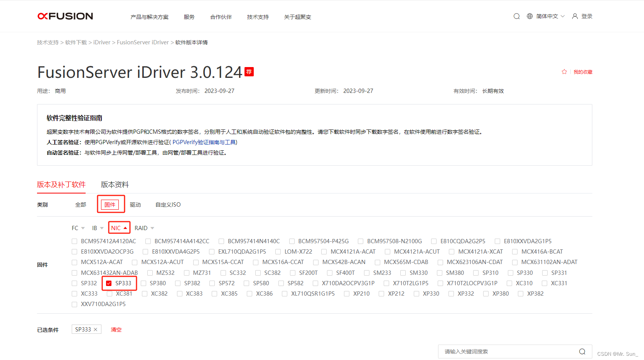Check the SF200T checkbox
The image size is (644, 360).
tap(293, 273)
